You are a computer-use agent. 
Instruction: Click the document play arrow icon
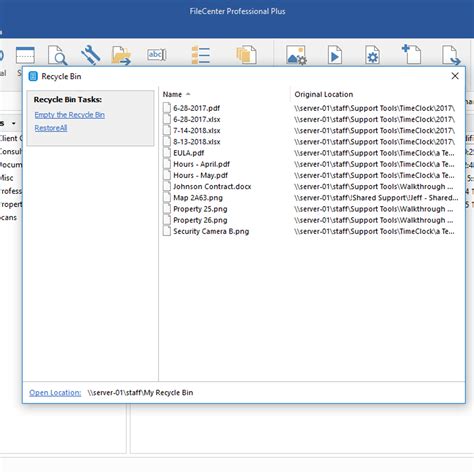335,55
